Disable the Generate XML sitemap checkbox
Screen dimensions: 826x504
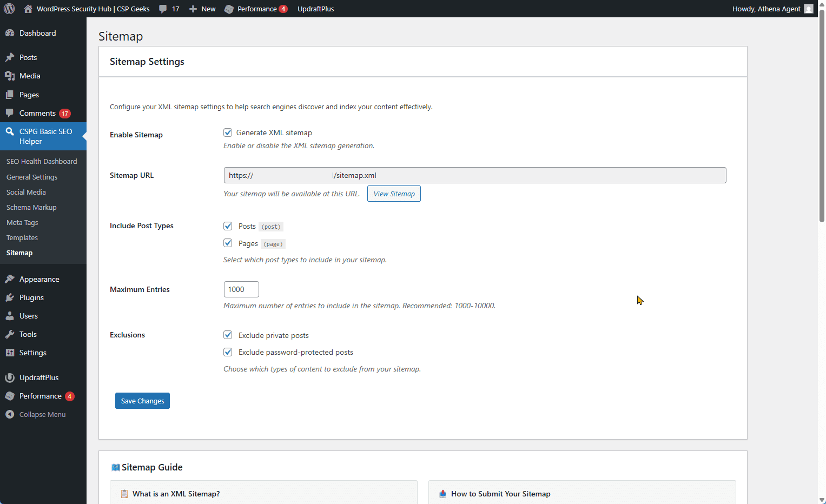(228, 132)
